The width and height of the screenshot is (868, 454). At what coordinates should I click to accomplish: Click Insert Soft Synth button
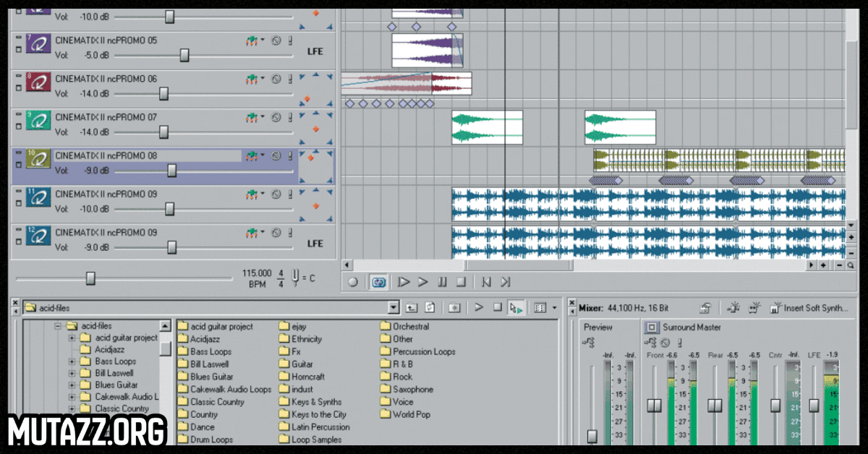(809, 308)
